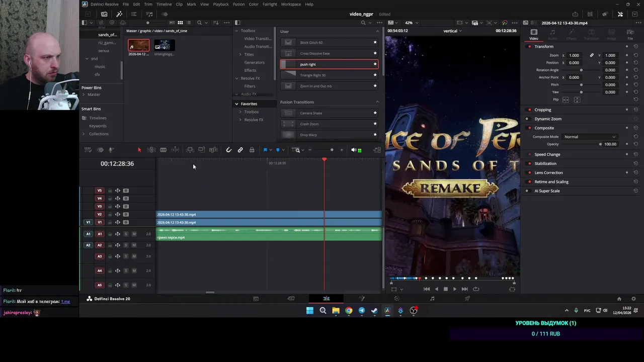The width and height of the screenshot is (644, 362).
Task: Collapse the Favorites section
Action: pyautogui.click(x=236, y=104)
